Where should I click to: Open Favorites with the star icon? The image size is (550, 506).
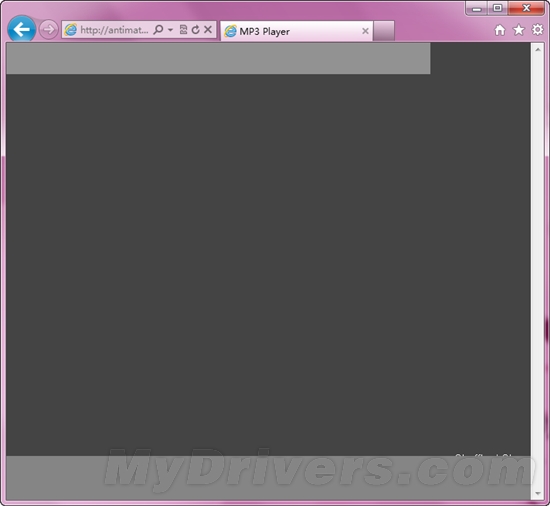tap(519, 30)
